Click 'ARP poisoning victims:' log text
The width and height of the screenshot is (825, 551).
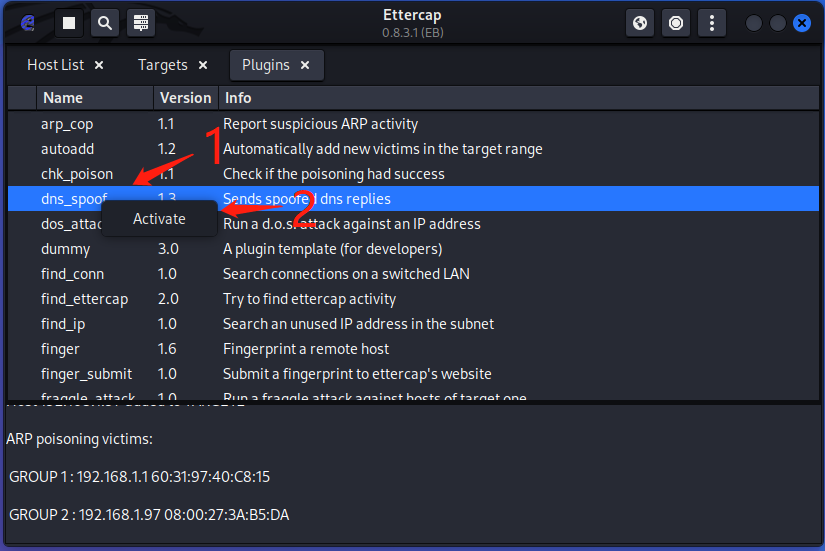tap(79, 439)
